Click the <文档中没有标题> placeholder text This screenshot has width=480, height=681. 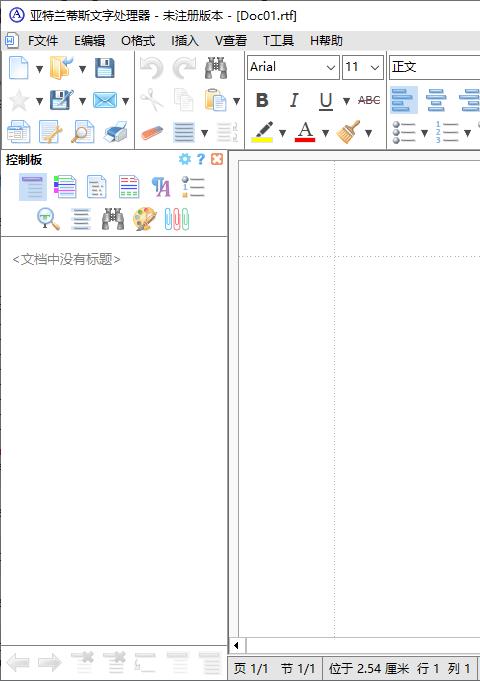(66, 259)
